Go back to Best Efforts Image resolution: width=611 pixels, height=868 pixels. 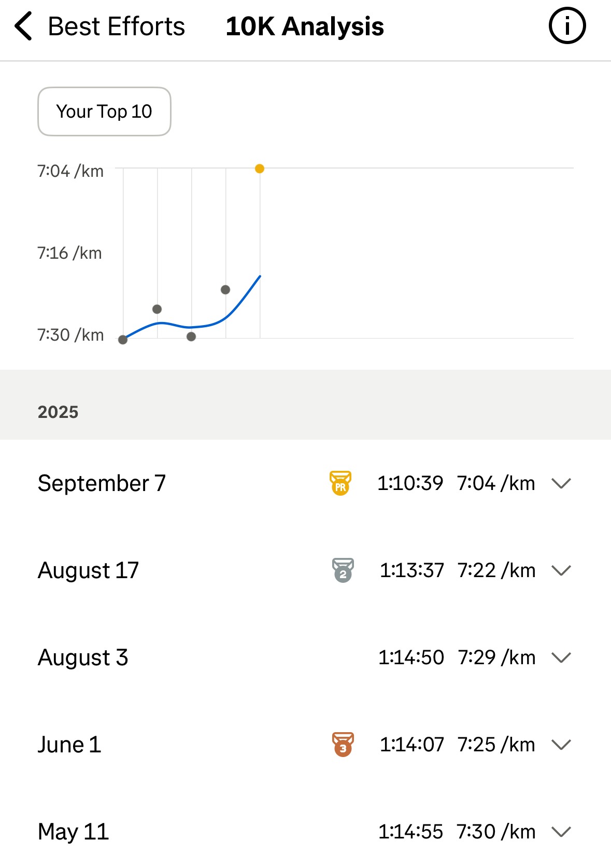tap(116, 26)
